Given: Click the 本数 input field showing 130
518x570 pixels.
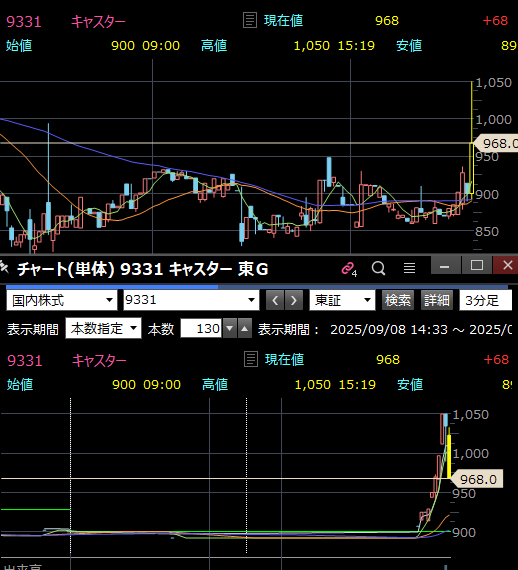Looking at the screenshot, I should tap(201, 329).
